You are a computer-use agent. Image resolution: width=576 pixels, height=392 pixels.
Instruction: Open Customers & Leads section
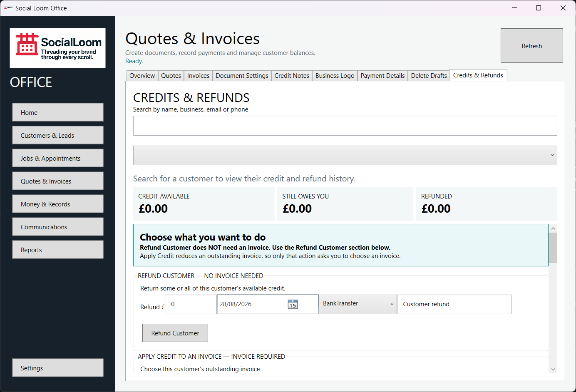coord(58,135)
